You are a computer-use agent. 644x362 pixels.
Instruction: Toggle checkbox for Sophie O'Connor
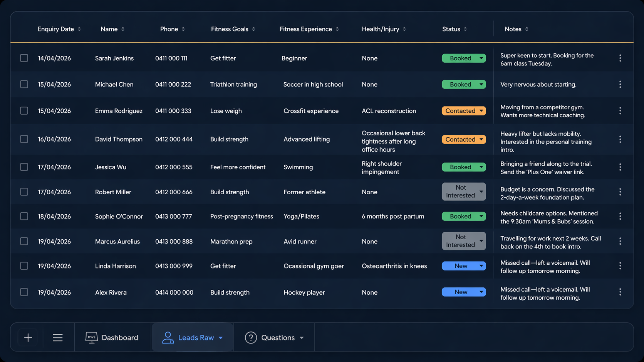click(24, 216)
